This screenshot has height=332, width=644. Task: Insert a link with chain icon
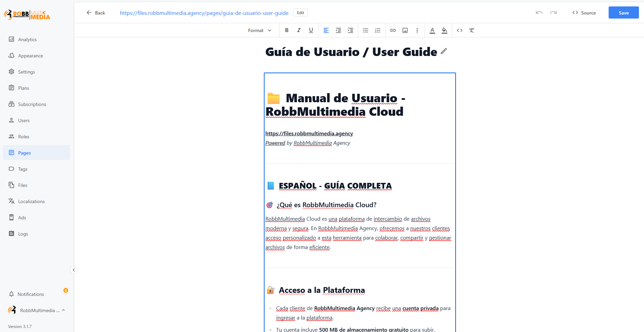pos(393,30)
